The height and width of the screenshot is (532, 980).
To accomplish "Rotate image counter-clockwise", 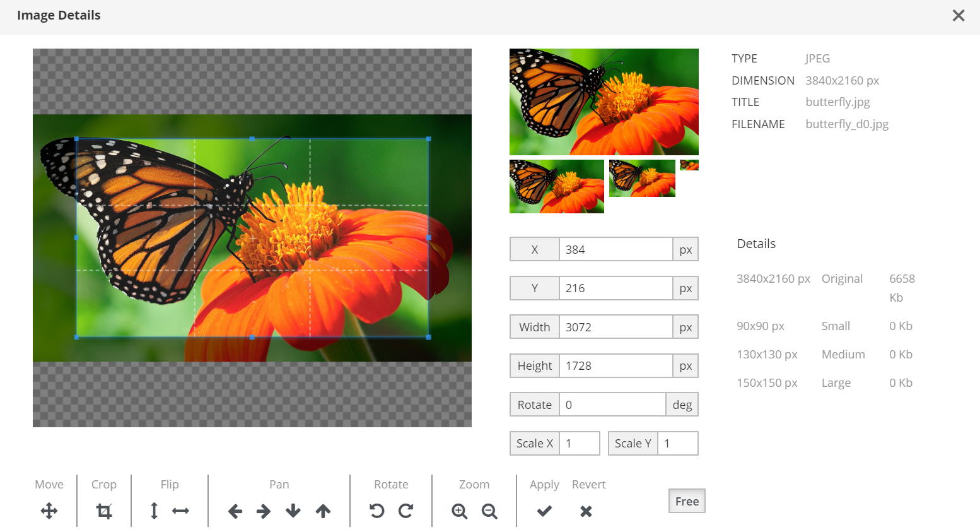I will click(377, 511).
